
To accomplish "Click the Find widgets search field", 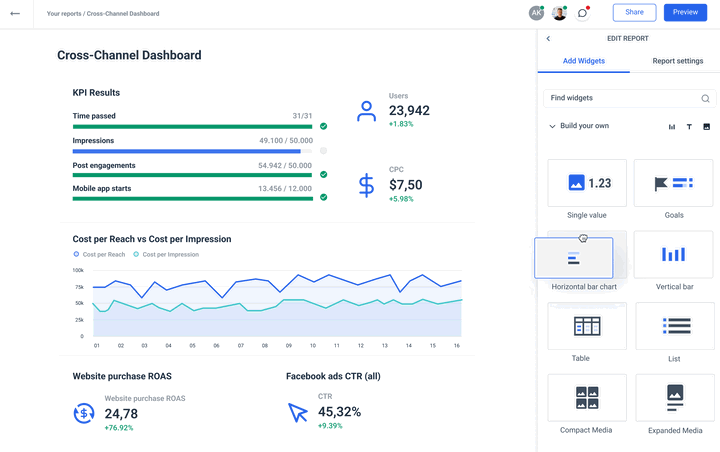I will pyautogui.click(x=629, y=98).
